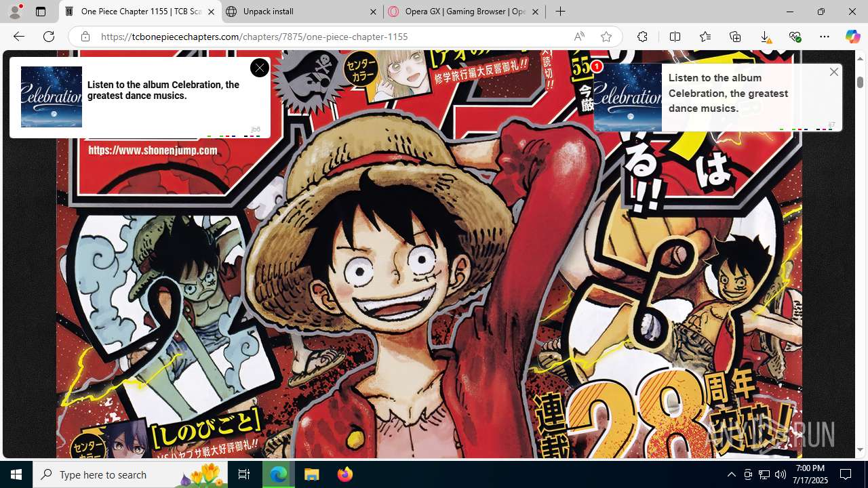
Task: Switch to Opera GX Gaming Browser tab
Action: [x=465, y=12]
